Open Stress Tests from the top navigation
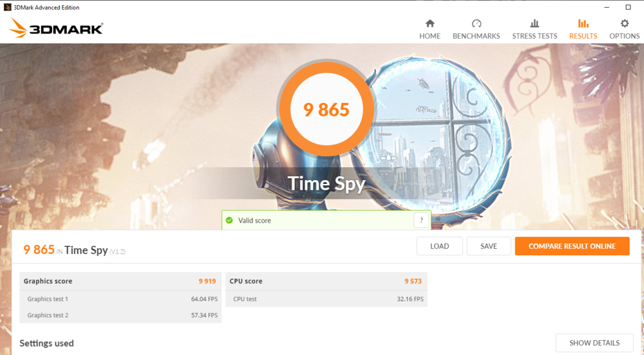Screen dimensions: 644x355 (x=535, y=30)
